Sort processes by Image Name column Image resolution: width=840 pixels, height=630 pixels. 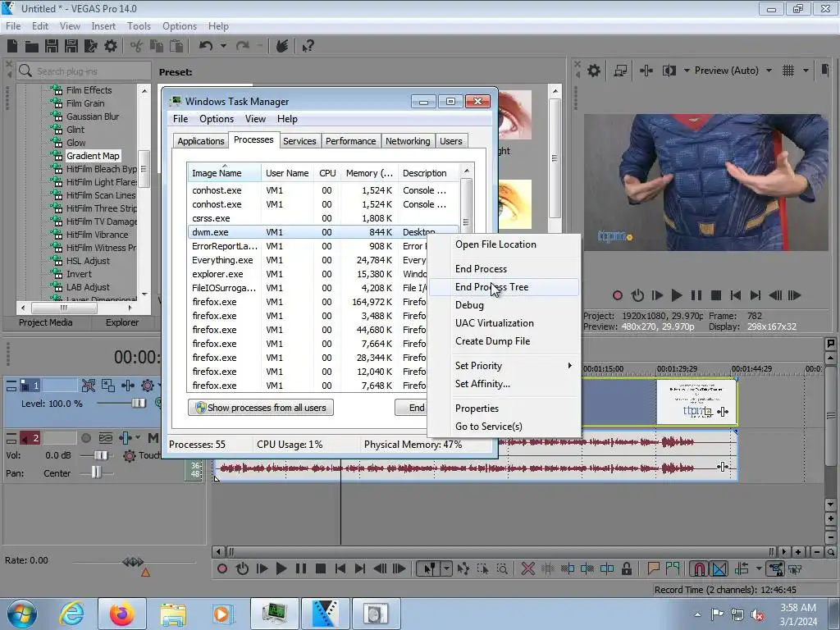[x=224, y=173]
